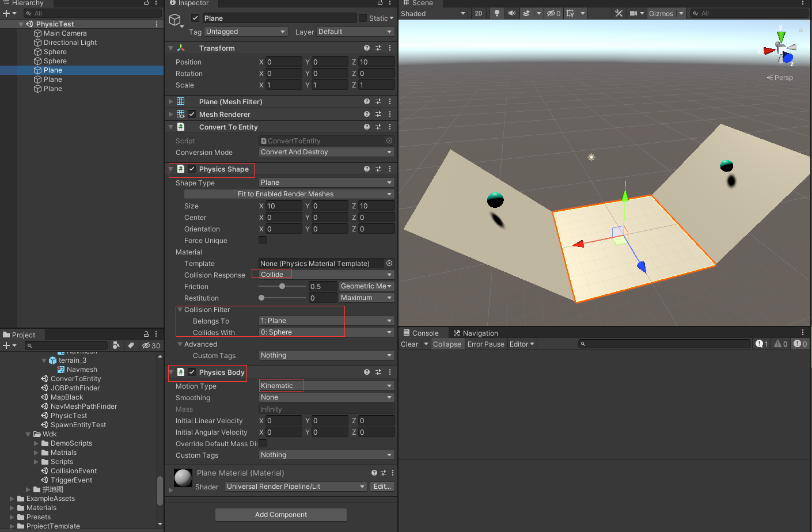Pick Physics Material Template object

[x=389, y=263]
